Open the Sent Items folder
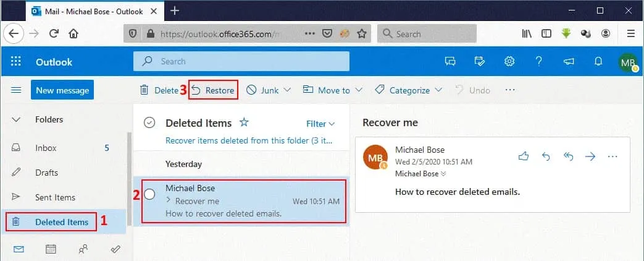644x261 pixels. coord(55,197)
